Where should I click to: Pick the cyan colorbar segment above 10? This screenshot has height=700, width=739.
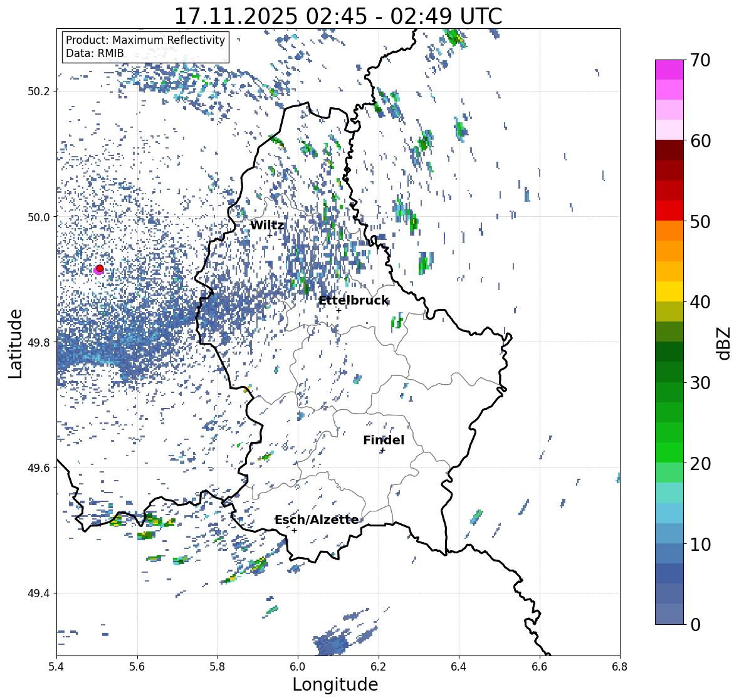(669, 513)
